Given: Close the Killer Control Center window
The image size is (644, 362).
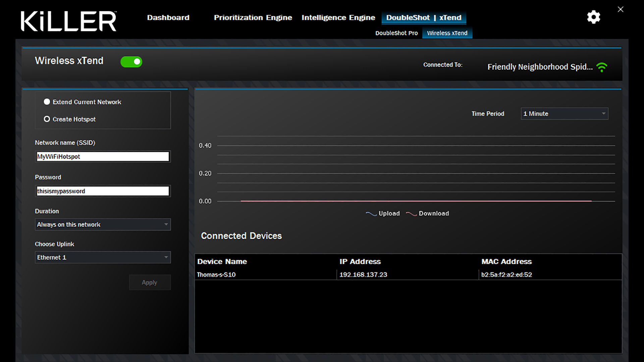Looking at the screenshot, I should point(621,9).
